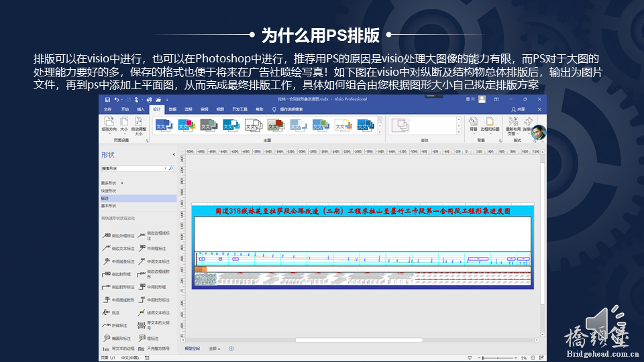Click the touch mode hand icon
The width and height of the screenshot is (644, 362).
click(x=137, y=100)
